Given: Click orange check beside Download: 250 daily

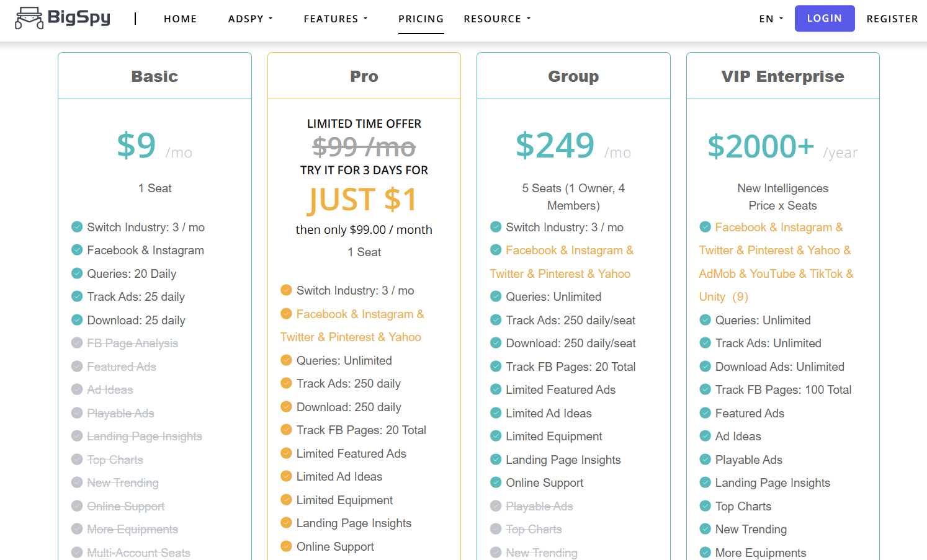Looking at the screenshot, I should [x=286, y=407].
